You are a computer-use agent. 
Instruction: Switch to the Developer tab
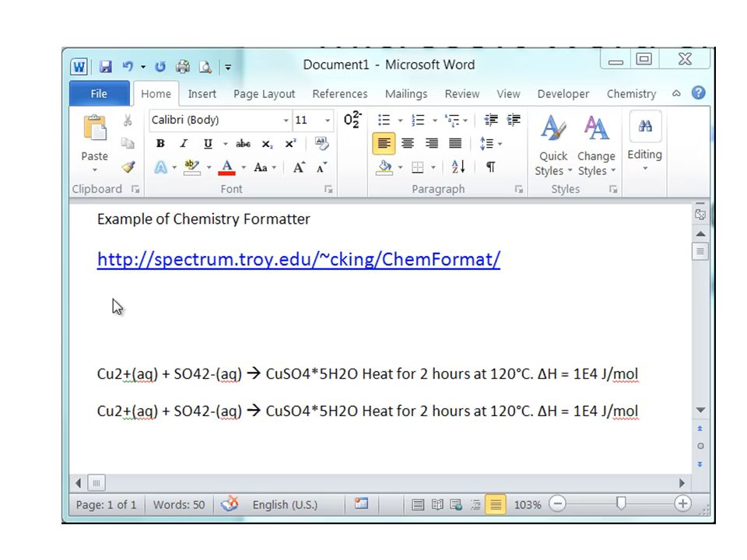pyautogui.click(x=563, y=94)
